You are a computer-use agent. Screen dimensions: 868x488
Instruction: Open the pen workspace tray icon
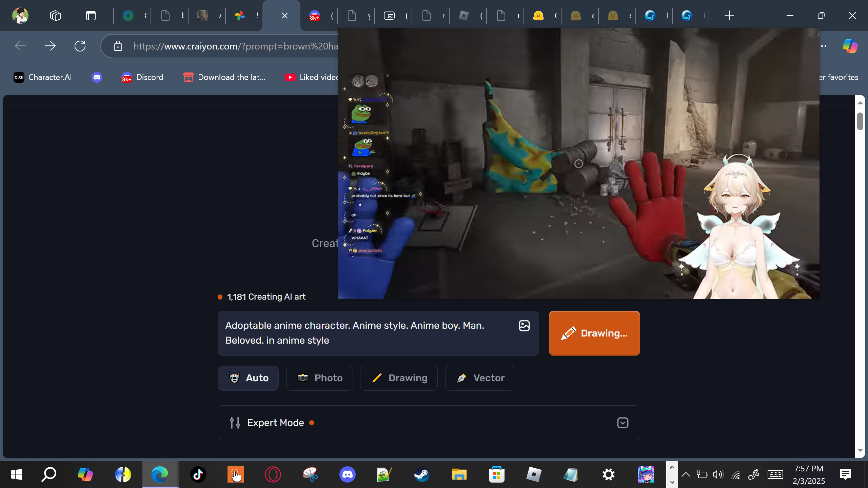pyautogui.click(x=753, y=474)
